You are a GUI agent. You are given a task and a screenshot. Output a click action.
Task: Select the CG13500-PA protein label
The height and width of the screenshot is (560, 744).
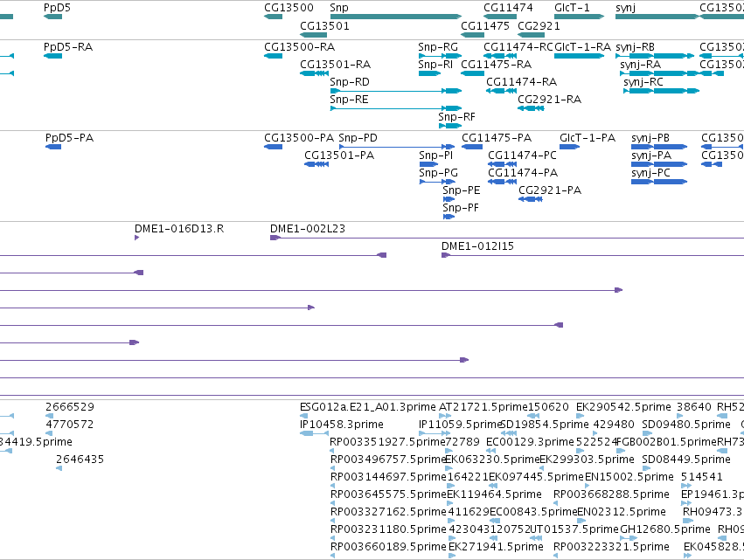pyautogui.click(x=299, y=138)
